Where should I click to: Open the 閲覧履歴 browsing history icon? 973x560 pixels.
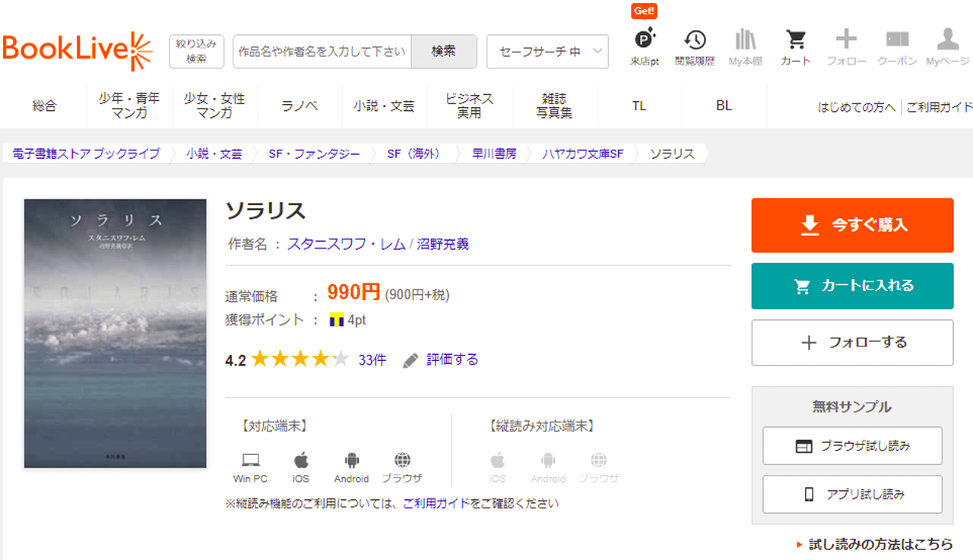(x=695, y=41)
